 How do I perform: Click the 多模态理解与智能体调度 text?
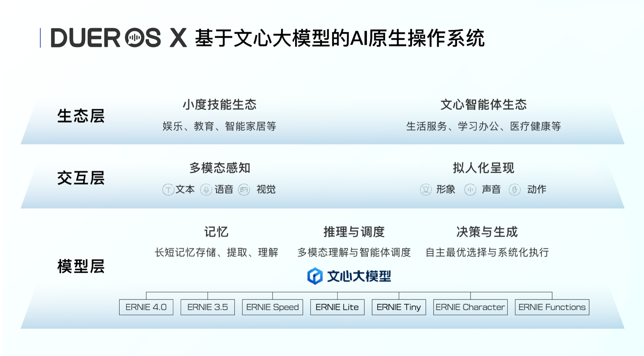(354, 253)
